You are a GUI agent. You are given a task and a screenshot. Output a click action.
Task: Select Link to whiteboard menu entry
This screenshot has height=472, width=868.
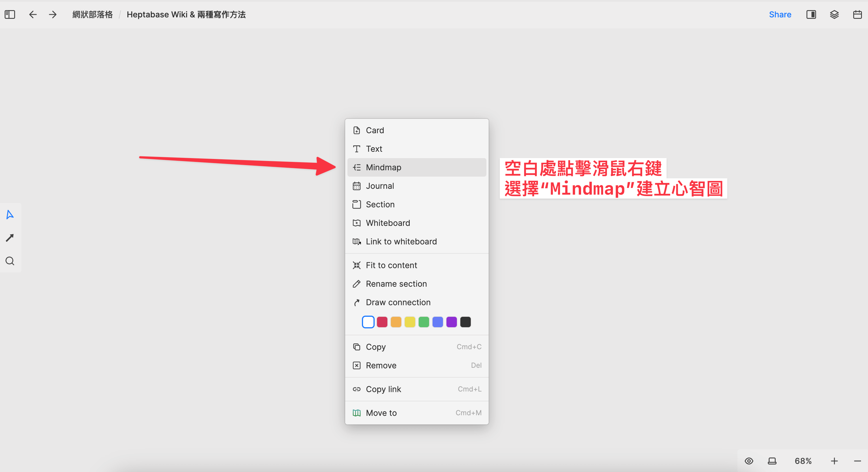pyautogui.click(x=401, y=242)
